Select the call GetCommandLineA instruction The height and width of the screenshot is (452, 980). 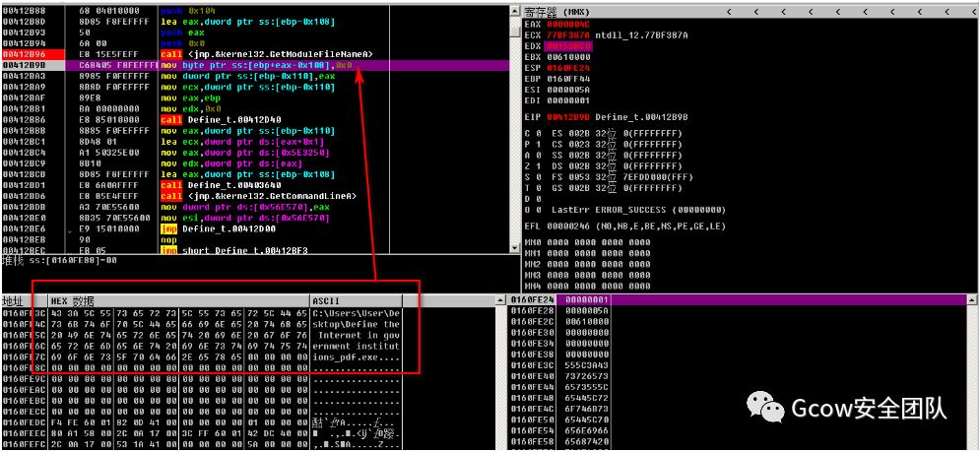[259, 196]
